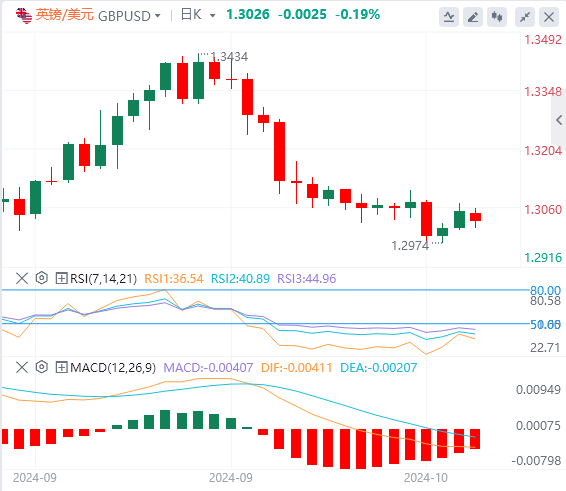The image size is (566, 491).
Task: Click the percent change -0.19%
Action: click(x=357, y=15)
